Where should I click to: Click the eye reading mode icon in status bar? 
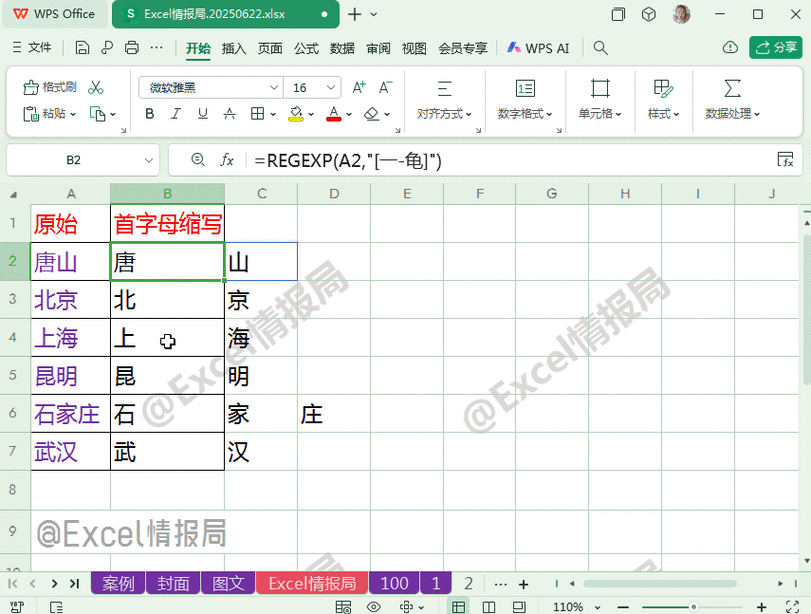pyautogui.click(x=373, y=607)
